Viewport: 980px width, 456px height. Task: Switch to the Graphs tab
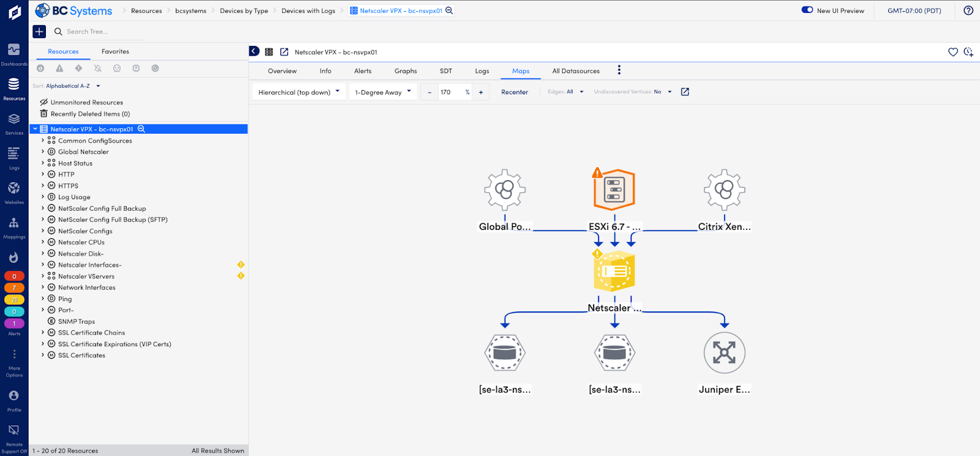[x=405, y=71]
